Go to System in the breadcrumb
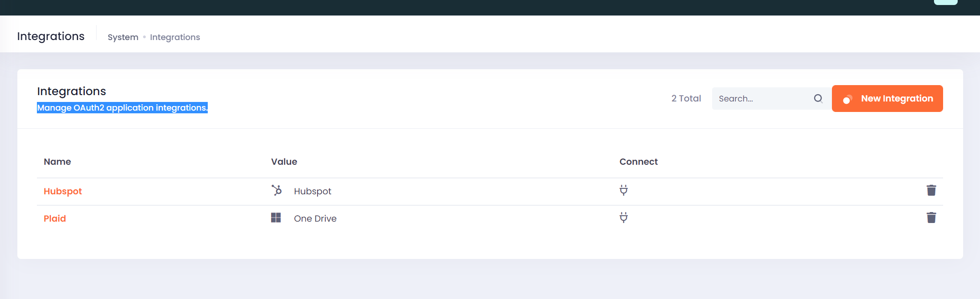The height and width of the screenshot is (299, 980). coord(123,37)
